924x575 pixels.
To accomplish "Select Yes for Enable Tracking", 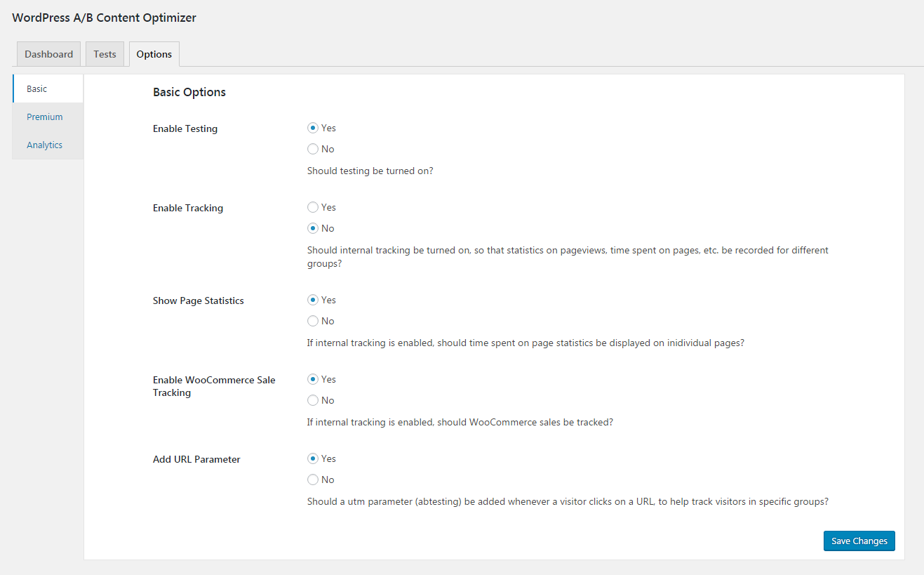I will tap(313, 207).
